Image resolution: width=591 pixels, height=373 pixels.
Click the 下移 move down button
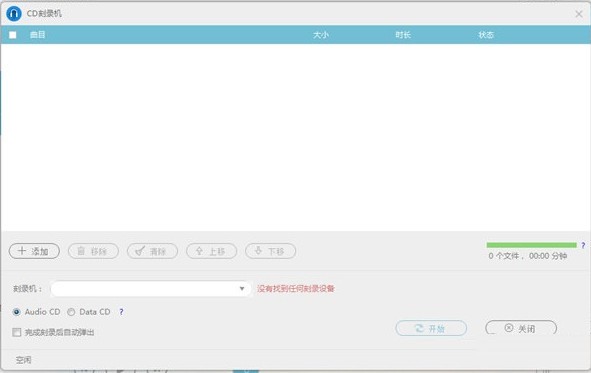tap(271, 251)
